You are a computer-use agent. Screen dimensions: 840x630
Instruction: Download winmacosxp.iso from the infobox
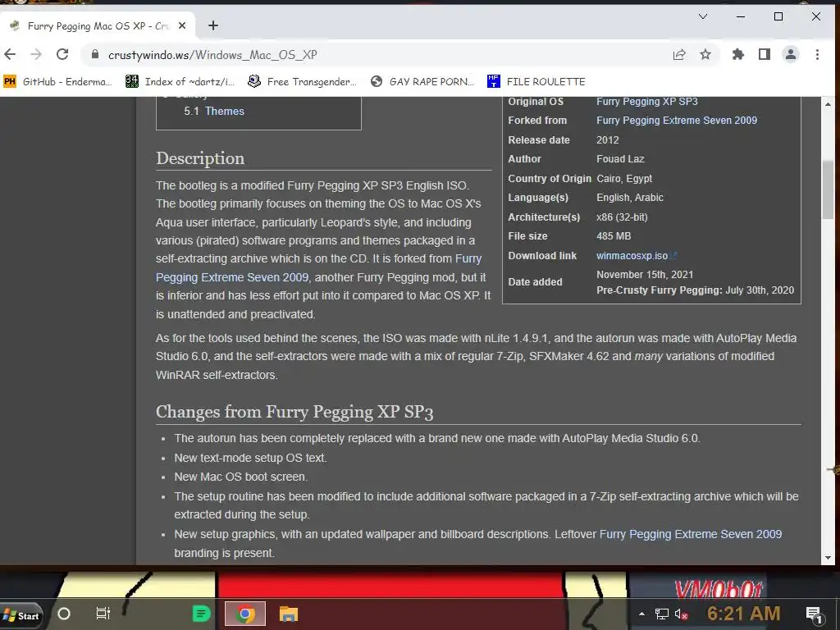click(632, 256)
